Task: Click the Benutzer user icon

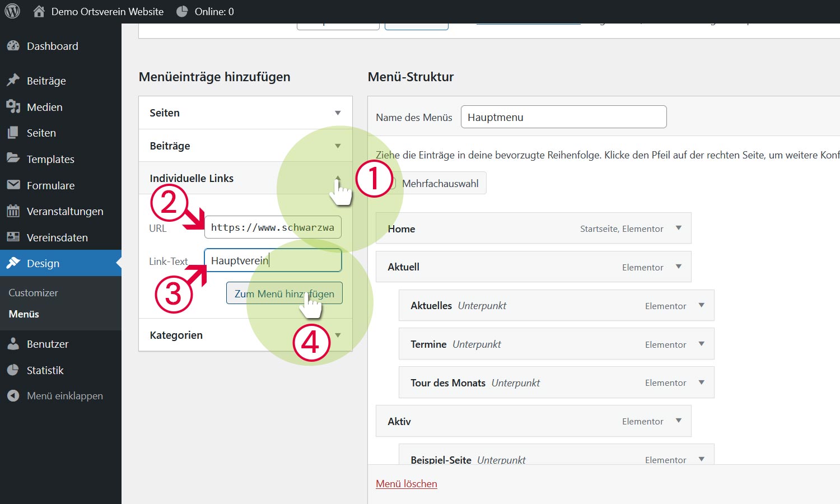Action: [13, 344]
